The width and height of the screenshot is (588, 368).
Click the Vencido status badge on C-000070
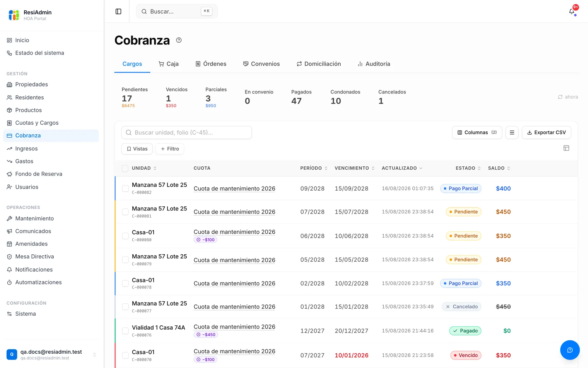[466, 355]
